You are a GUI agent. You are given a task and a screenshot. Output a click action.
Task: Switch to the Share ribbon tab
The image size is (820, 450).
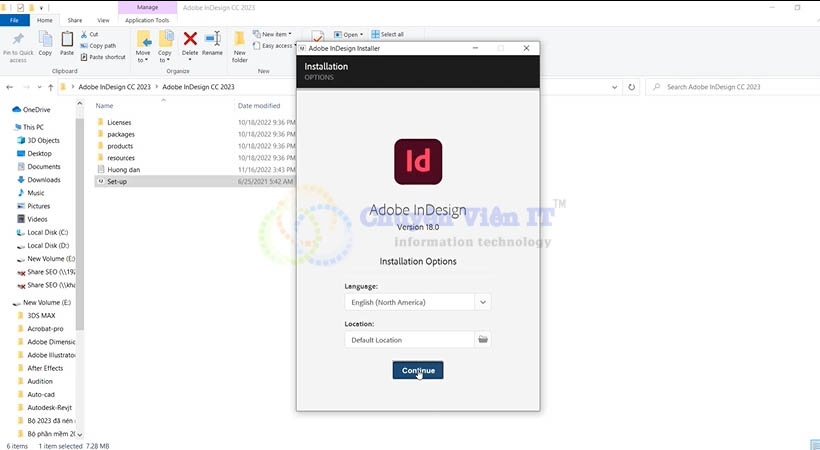(x=75, y=20)
